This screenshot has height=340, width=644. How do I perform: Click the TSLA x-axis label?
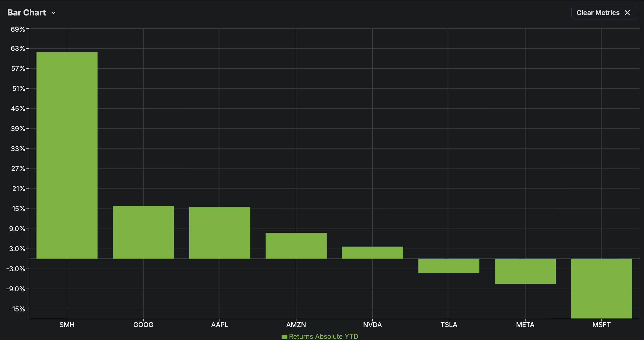[449, 325]
